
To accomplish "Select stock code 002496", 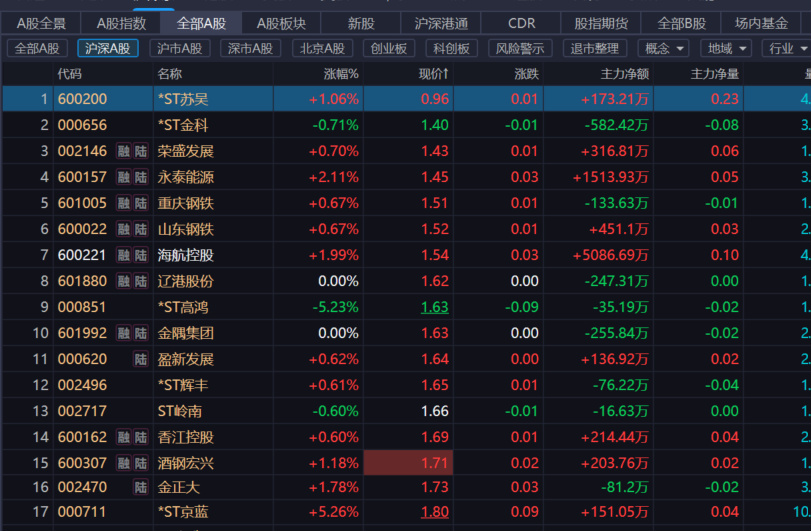I will point(82,385).
